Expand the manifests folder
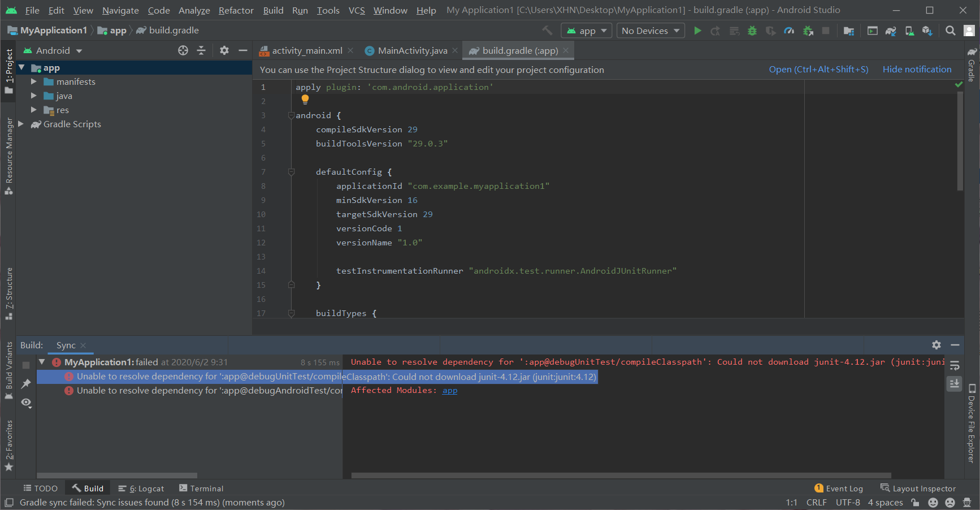 pyautogui.click(x=34, y=81)
